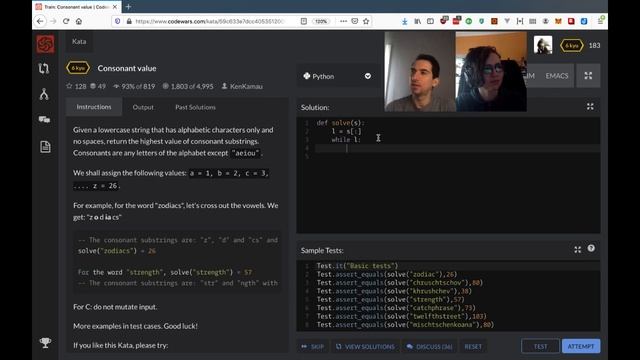Submit solution with ATTEMPT button
The image size is (640, 360).
(x=581, y=346)
